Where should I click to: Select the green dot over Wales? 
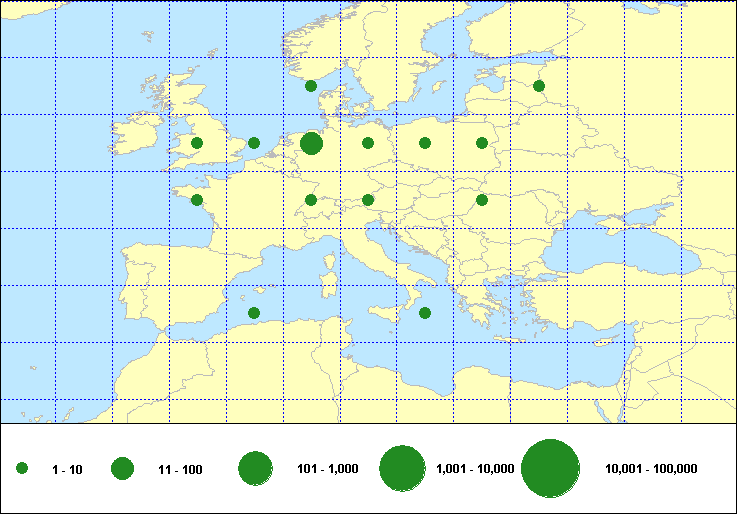pyautogui.click(x=197, y=143)
